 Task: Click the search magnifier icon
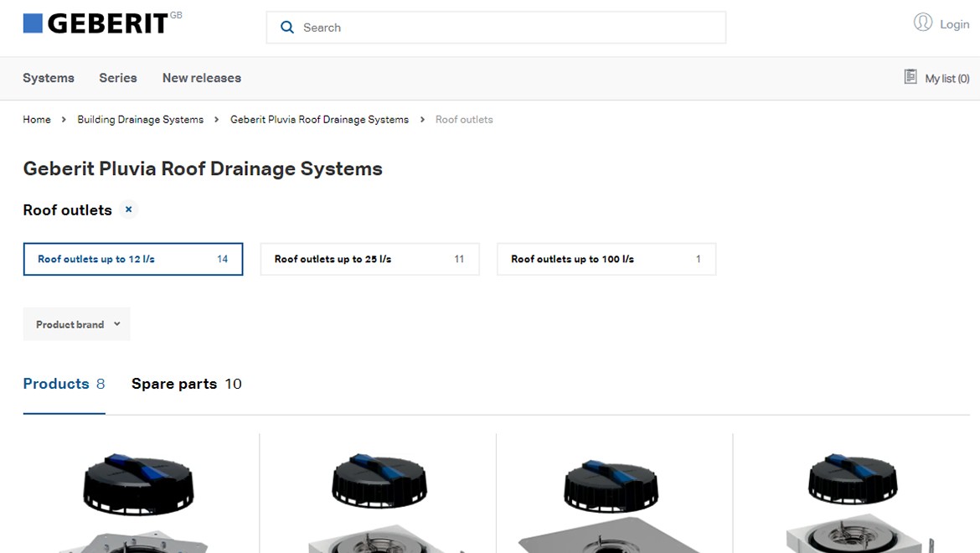point(286,28)
